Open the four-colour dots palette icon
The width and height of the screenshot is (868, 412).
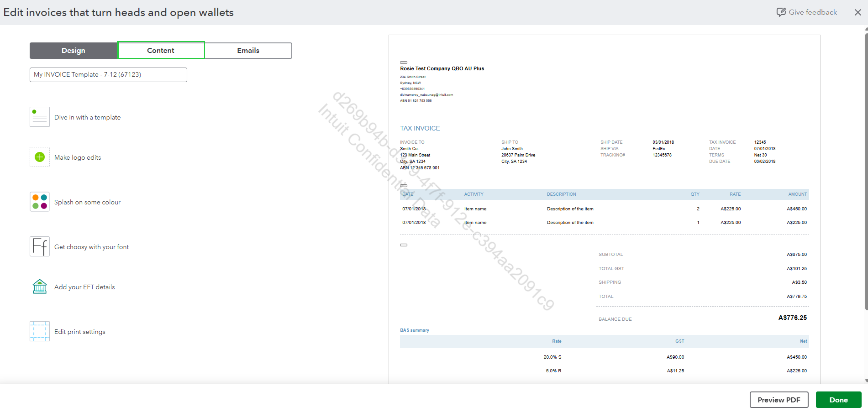coord(39,202)
